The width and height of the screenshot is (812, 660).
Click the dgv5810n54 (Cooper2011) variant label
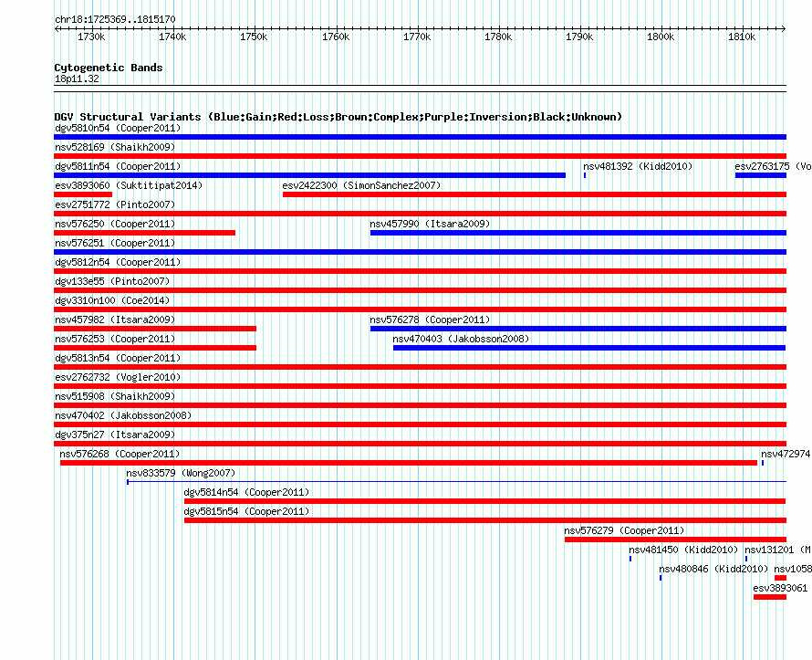click(x=118, y=128)
